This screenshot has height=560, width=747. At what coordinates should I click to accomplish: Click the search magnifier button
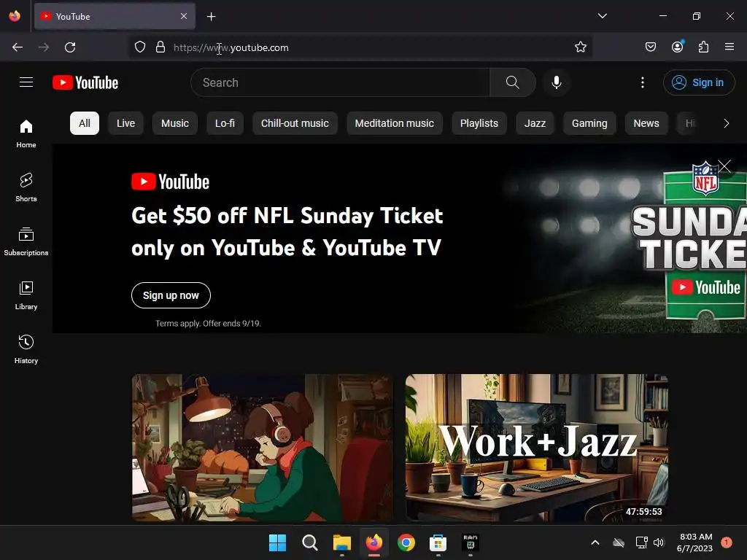[513, 82]
